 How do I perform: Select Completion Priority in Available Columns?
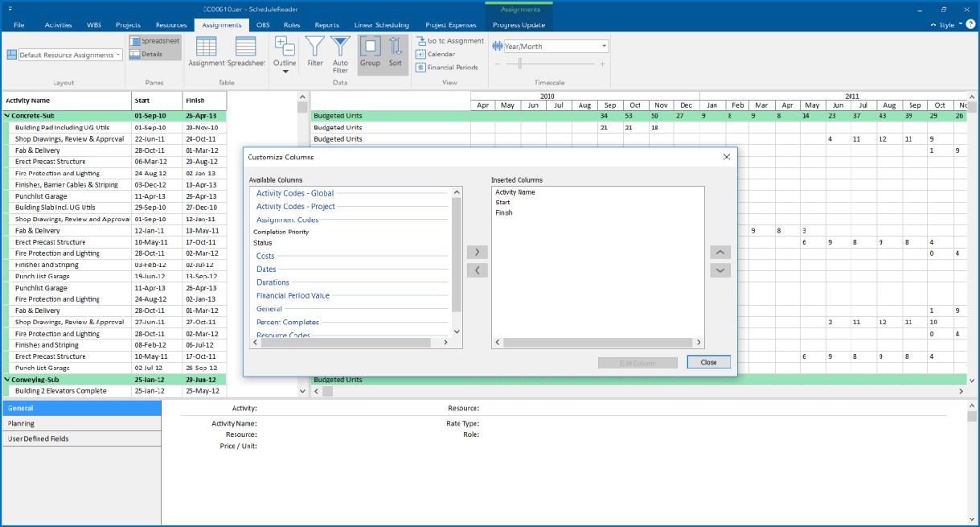[x=281, y=232]
